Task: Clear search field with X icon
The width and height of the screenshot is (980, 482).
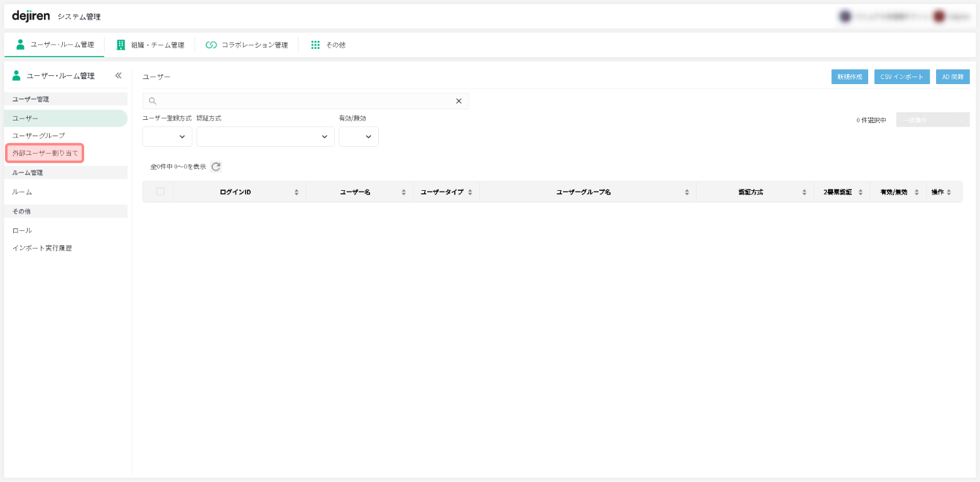Action: coord(459,101)
